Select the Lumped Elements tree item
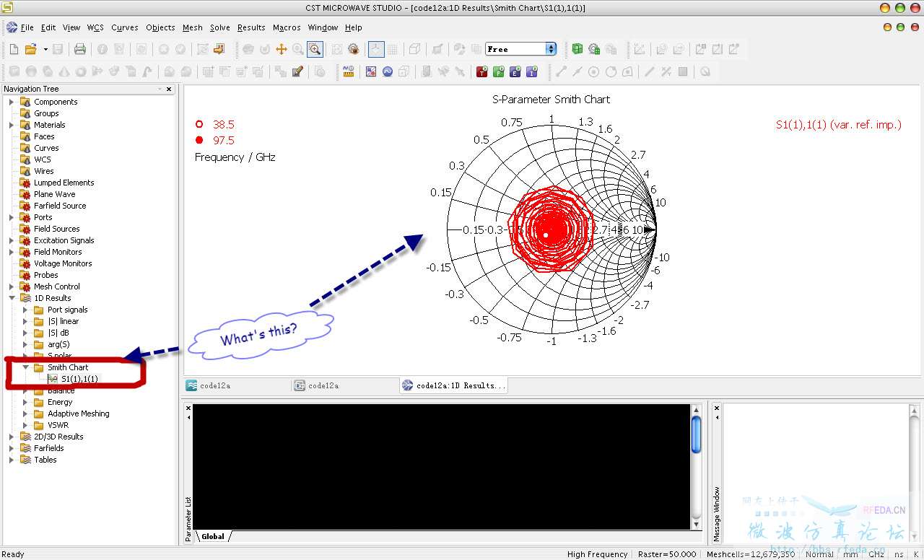This screenshot has width=924, height=560. [x=64, y=183]
